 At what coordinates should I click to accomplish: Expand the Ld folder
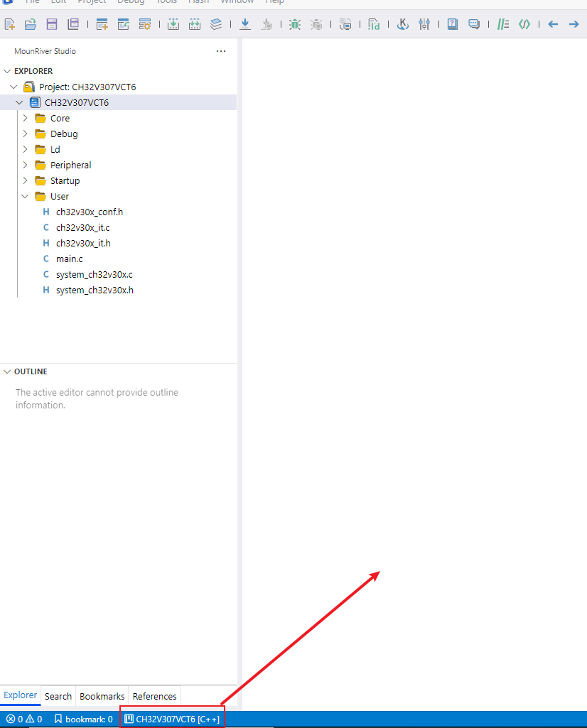coord(25,149)
